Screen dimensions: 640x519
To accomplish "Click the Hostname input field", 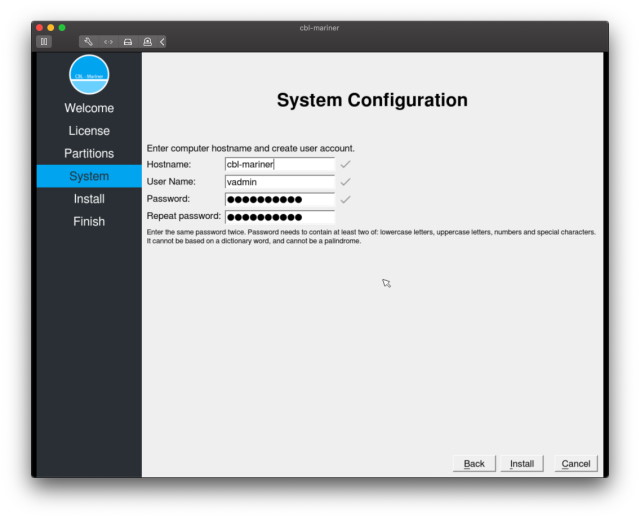I will (280, 165).
